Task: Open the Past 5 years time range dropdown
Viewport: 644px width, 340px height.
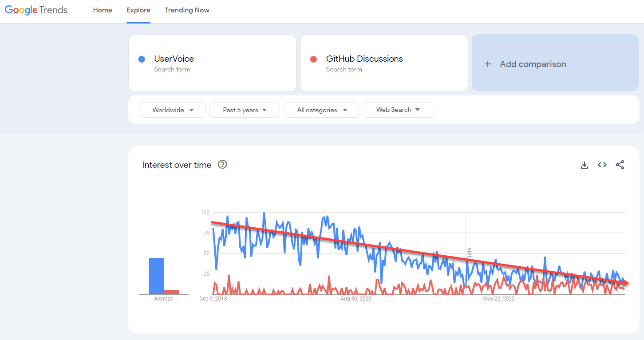Action: (x=245, y=110)
